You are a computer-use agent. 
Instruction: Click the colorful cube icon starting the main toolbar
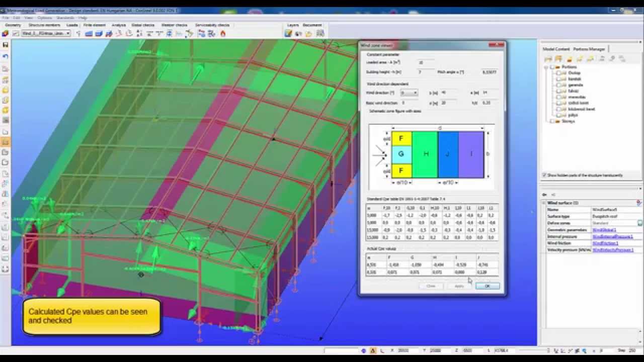(6, 34)
